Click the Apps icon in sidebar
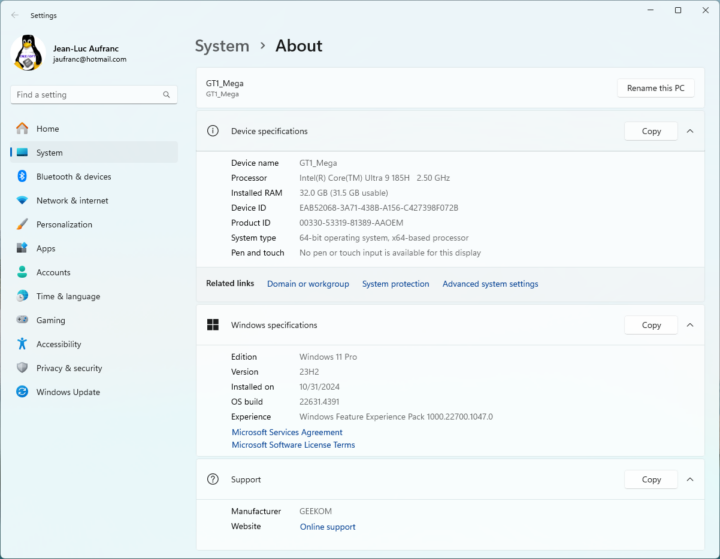 pyautogui.click(x=22, y=248)
